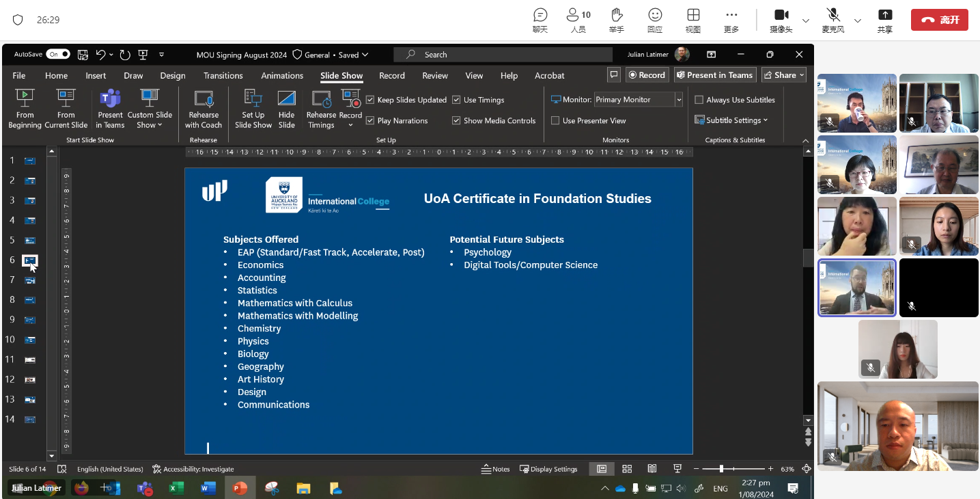Fit slide to current window
The height and width of the screenshot is (499, 980).
point(806,469)
